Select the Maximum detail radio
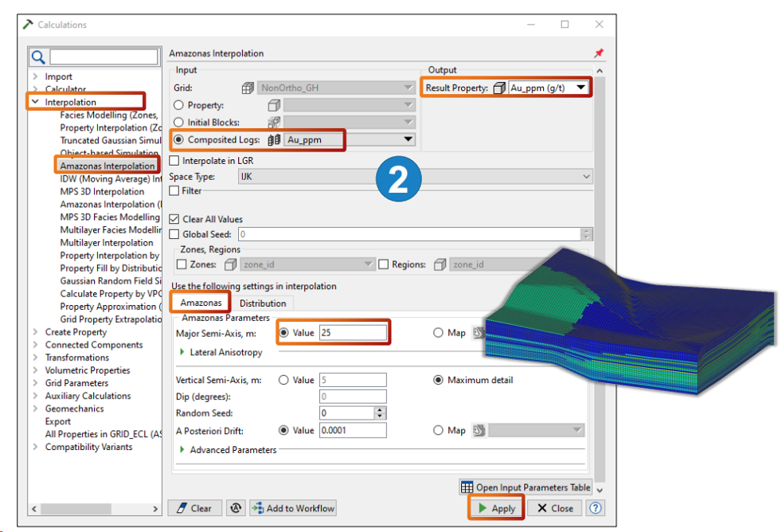 pyautogui.click(x=438, y=380)
